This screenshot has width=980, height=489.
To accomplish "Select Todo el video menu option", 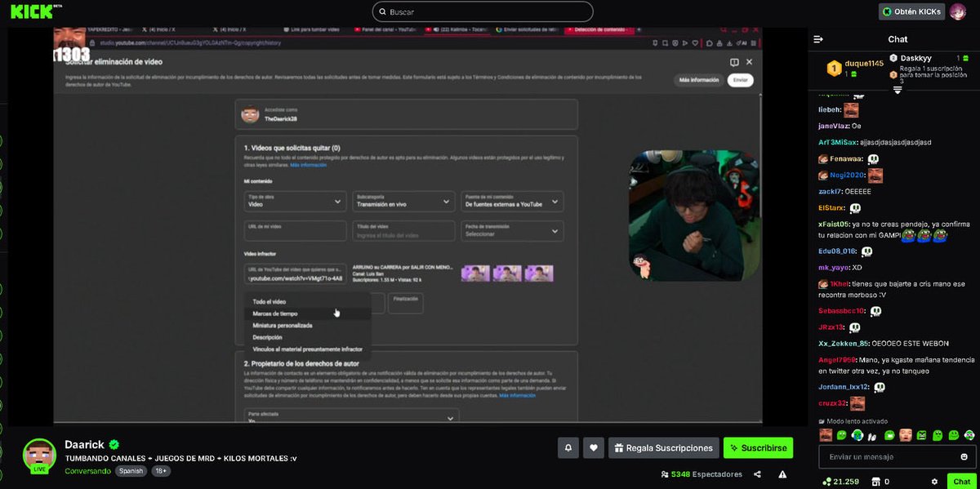I will click(307, 301).
